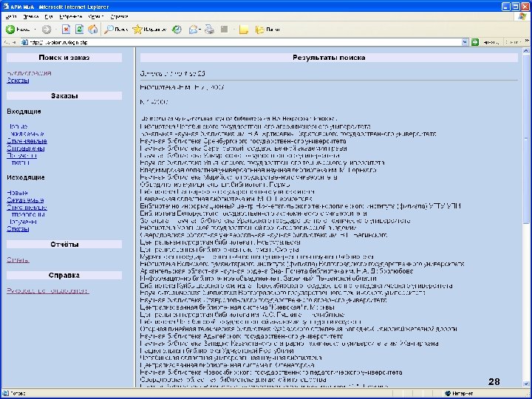
Task: Select row Свердловская областная библиотека им. Белинского
Action: 263,235
